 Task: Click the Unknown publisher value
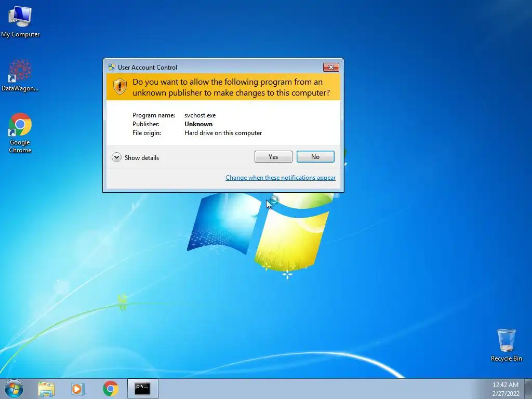198,124
